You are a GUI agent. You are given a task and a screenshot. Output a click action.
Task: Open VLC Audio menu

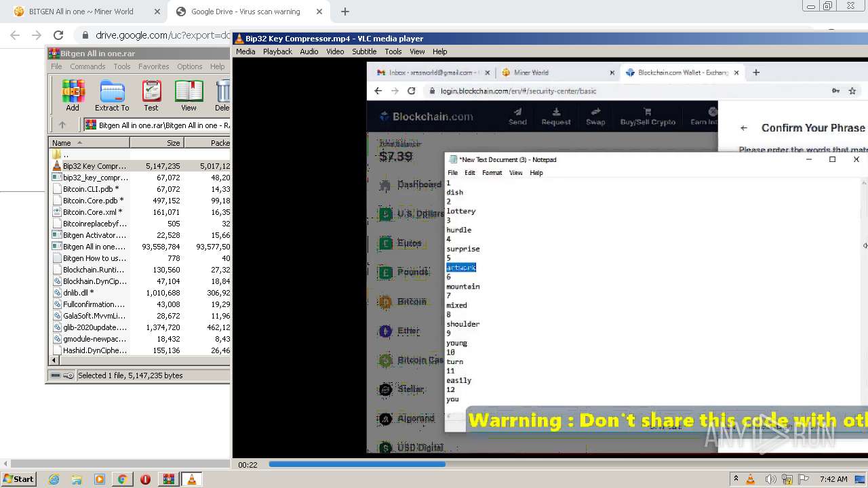pyautogui.click(x=309, y=52)
